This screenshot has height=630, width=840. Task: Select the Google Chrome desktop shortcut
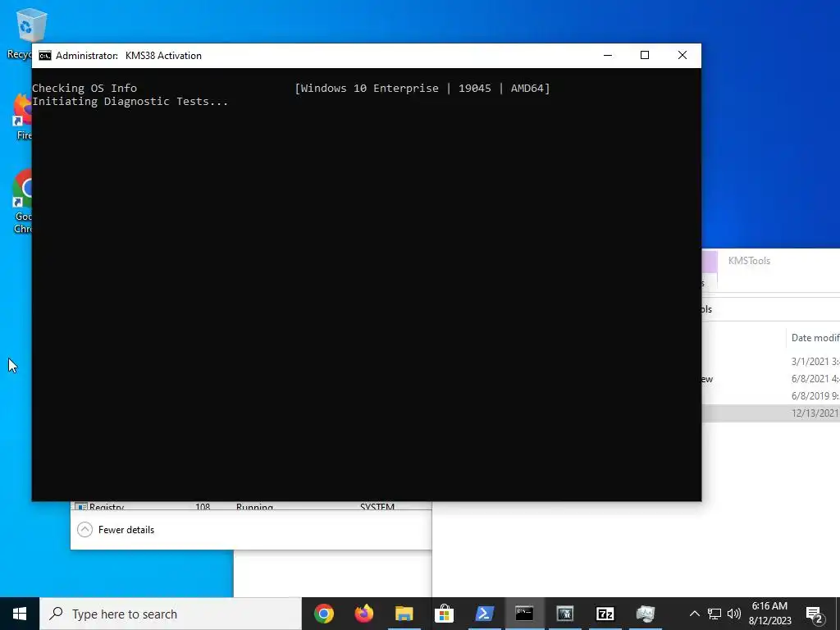pyautogui.click(x=21, y=202)
